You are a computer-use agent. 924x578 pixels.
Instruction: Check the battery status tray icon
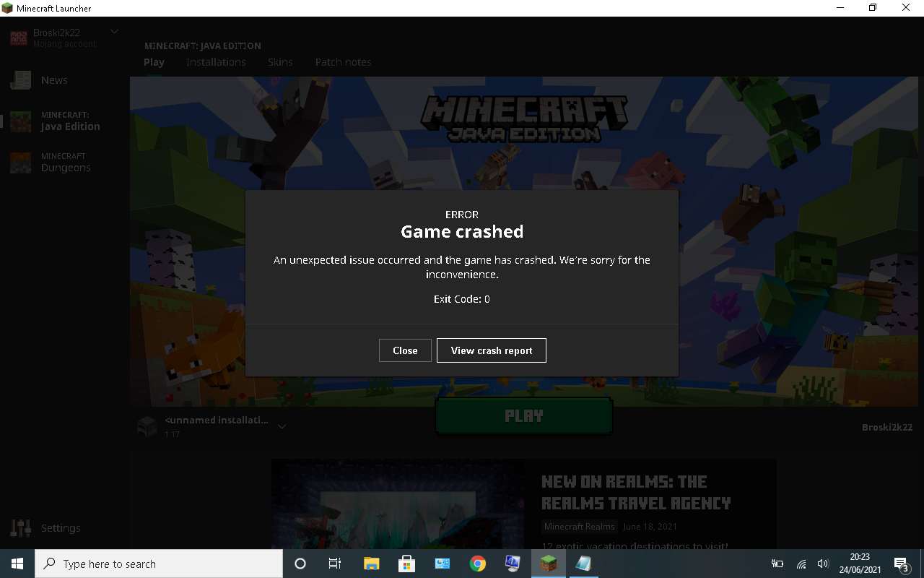(777, 564)
